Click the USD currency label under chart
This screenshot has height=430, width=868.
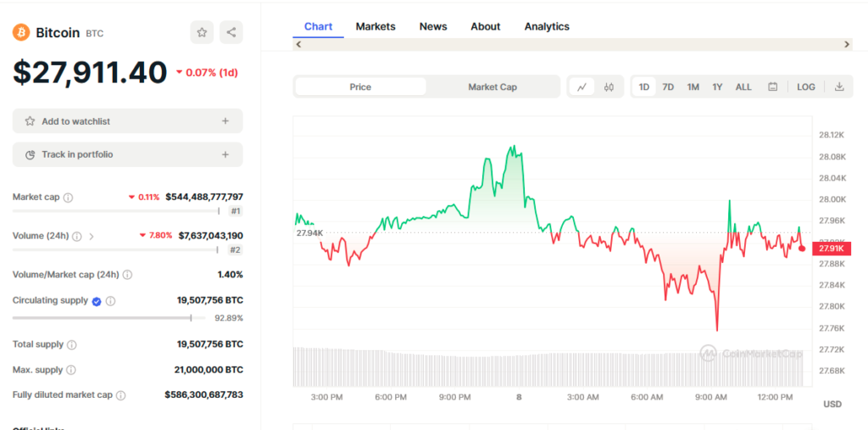tap(832, 405)
